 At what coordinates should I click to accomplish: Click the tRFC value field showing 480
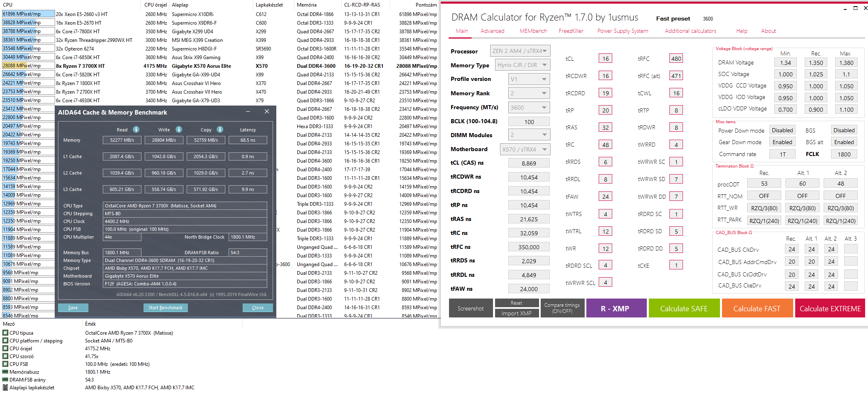point(676,58)
